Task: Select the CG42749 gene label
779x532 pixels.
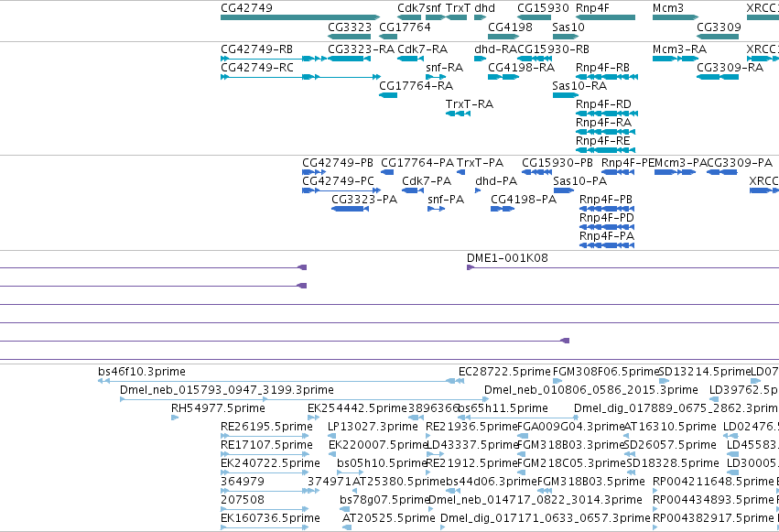Action: click(246, 8)
